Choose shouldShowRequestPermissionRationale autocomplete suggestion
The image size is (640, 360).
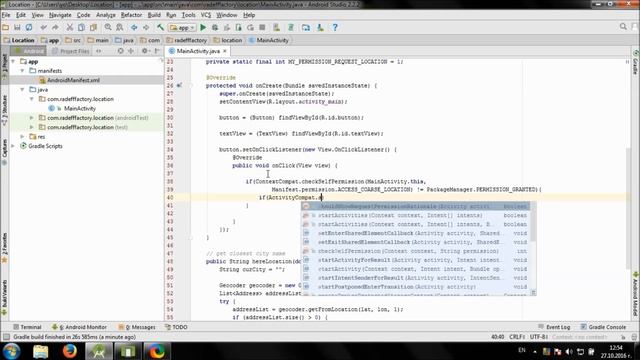[416, 206]
